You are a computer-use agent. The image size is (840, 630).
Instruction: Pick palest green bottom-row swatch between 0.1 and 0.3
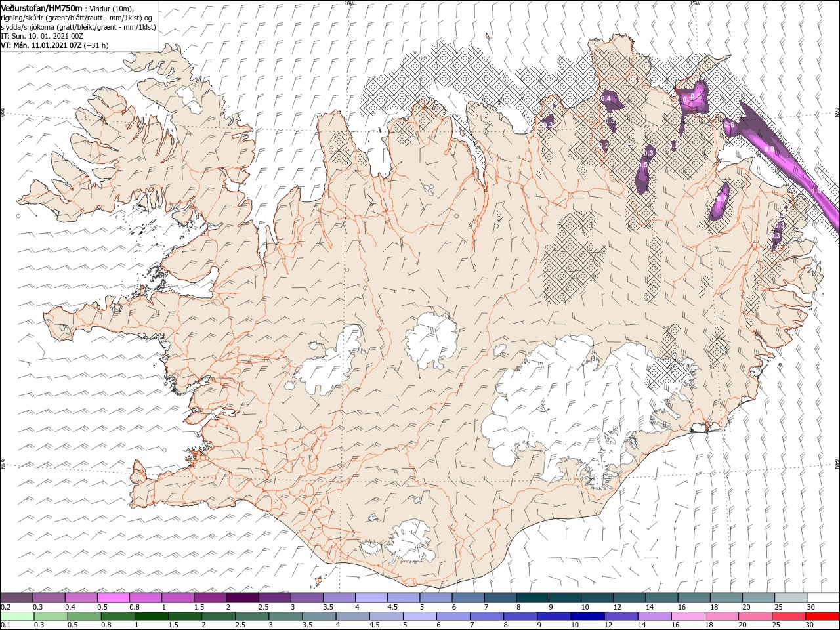tap(16, 616)
